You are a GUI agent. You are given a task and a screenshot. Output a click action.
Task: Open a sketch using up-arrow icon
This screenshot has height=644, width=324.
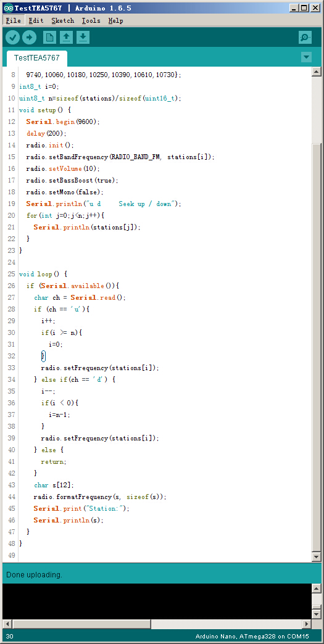66,38
